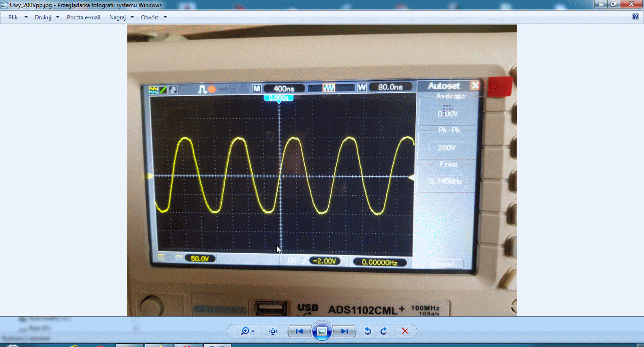Expand the Plik menu
The width and height of the screenshot is (644, 347).
click(x=18, y=17)
